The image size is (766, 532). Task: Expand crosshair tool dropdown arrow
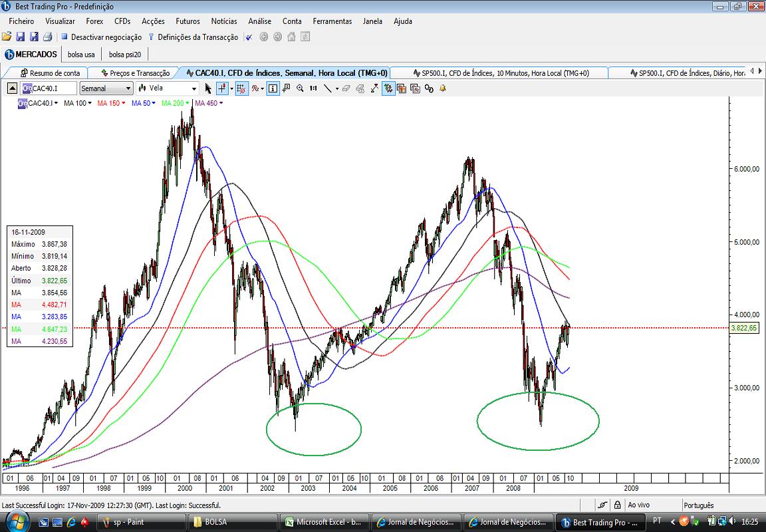point(231,89)
